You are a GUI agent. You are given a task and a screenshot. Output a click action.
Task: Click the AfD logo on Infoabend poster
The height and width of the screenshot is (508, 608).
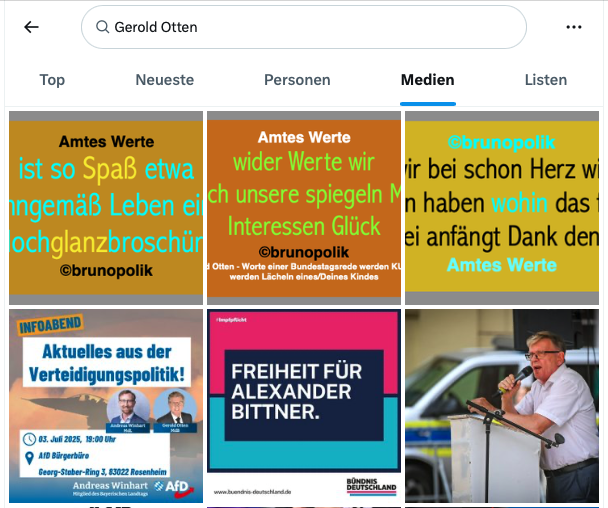pyautogui.click(x=174, y=487)
